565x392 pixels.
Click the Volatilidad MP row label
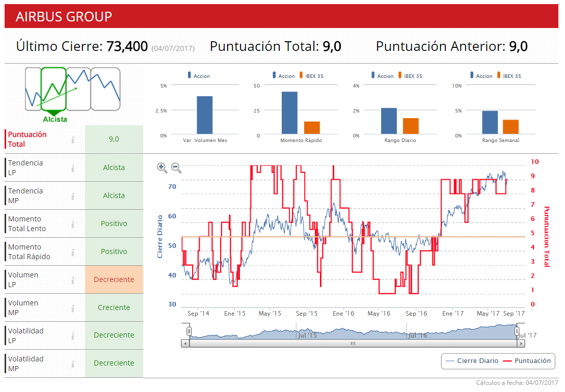(25, 363)
